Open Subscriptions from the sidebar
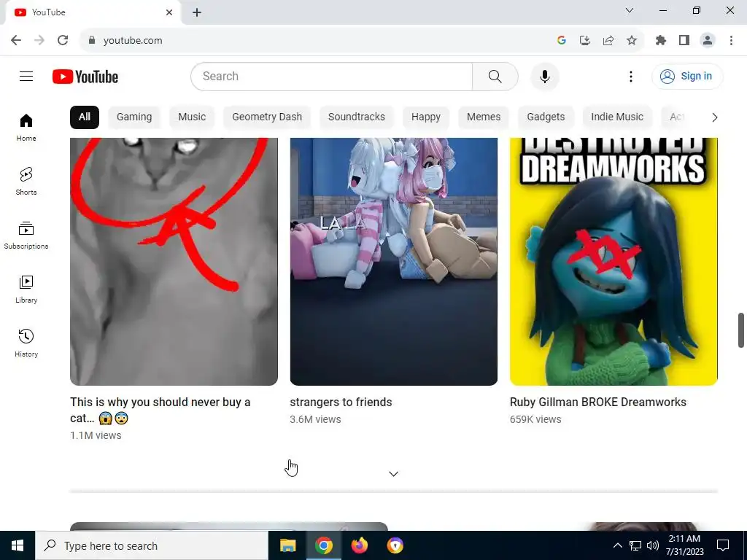This screenshot has width=747, height=560. (x=26, y=236)
